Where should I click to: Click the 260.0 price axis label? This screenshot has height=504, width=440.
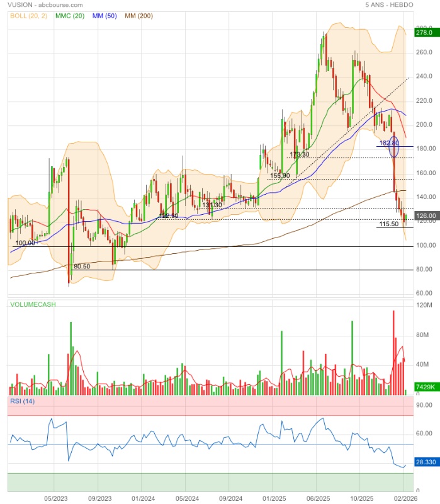[424, 52]
